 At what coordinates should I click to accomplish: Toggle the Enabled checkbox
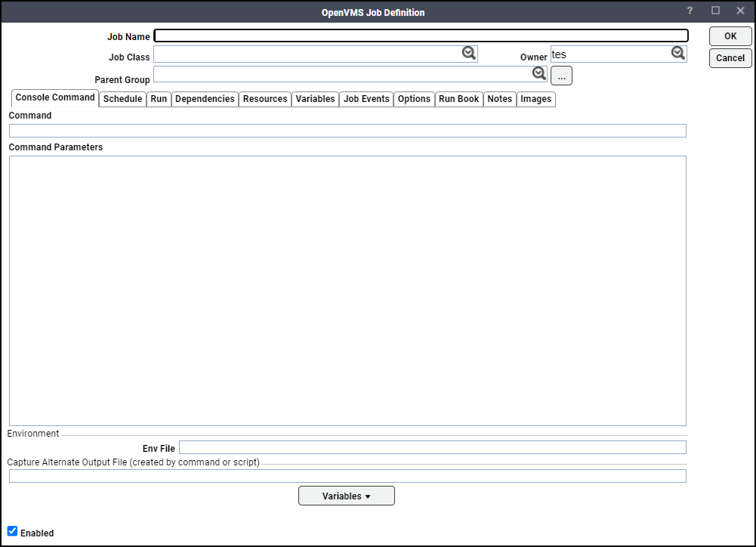(12, 531)
